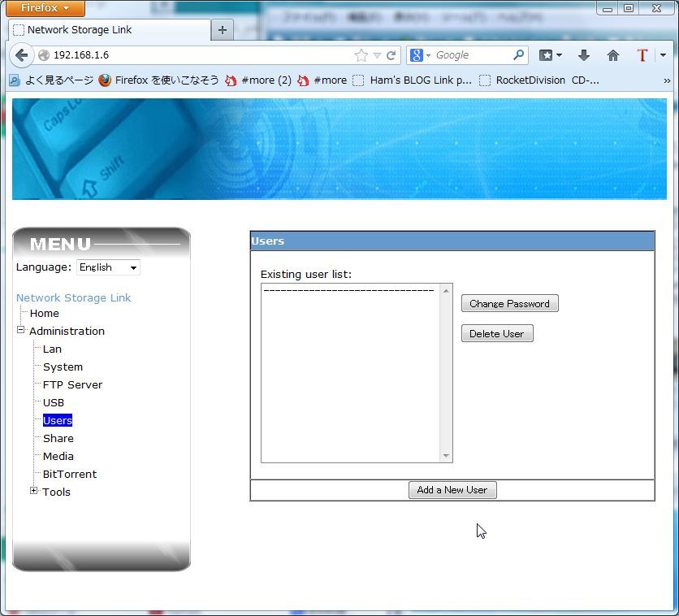Reload the page with the refresh icon

391,55
